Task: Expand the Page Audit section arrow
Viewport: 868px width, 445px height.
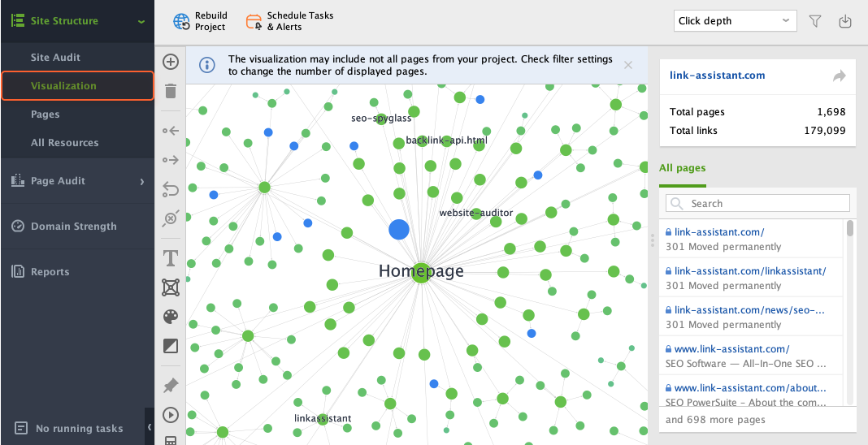Action: pyautogui.click(x=142, y=181)
